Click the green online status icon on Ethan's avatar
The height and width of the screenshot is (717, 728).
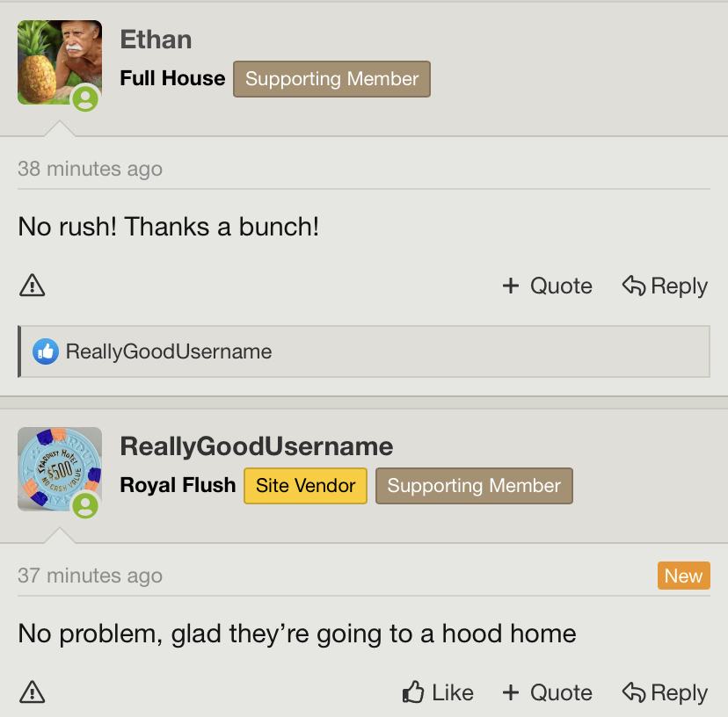85,98
